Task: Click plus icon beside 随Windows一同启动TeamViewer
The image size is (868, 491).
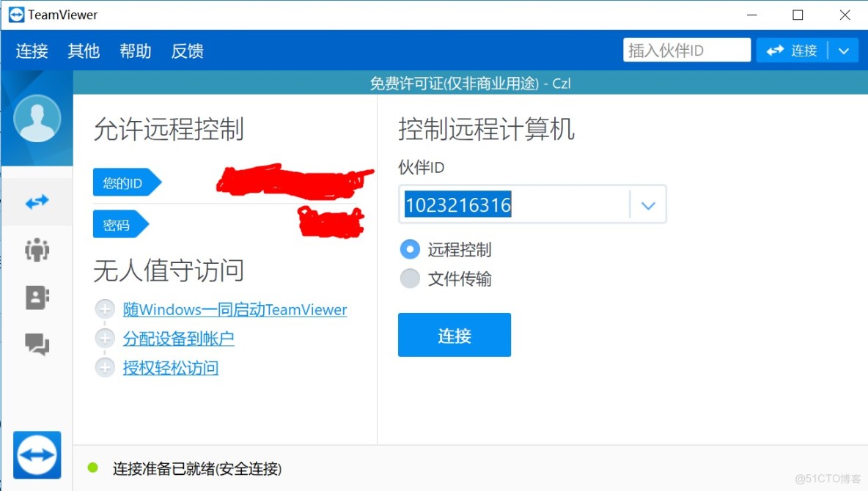Action: pyautogui.click(x=105, y=309)
